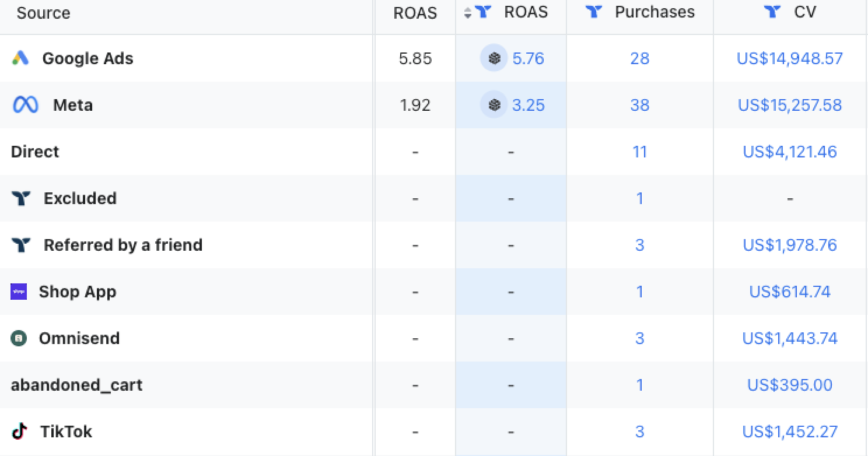Open Excluded purchases count 1
Image resolution: width=868 pixels, height=456 pixels.
coord(640,198)
